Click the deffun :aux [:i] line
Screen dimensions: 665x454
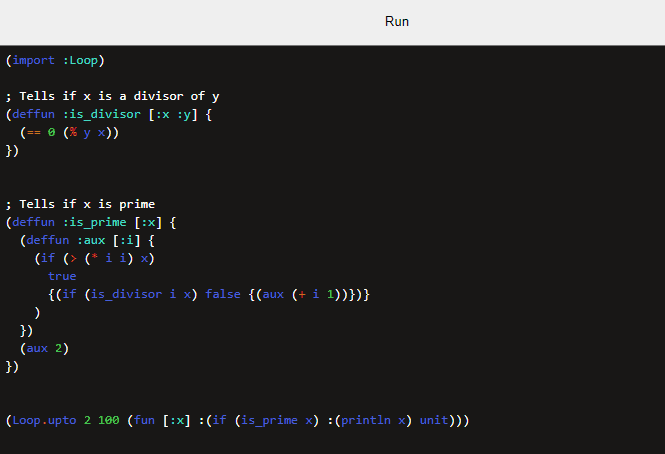click(x=97, y=240)
